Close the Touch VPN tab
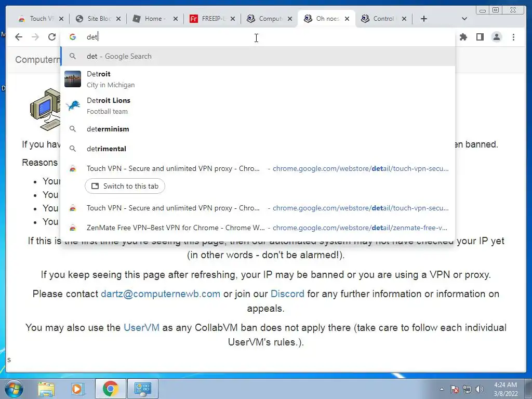Viewport: 532px width, 399px height. coord(61,19)
